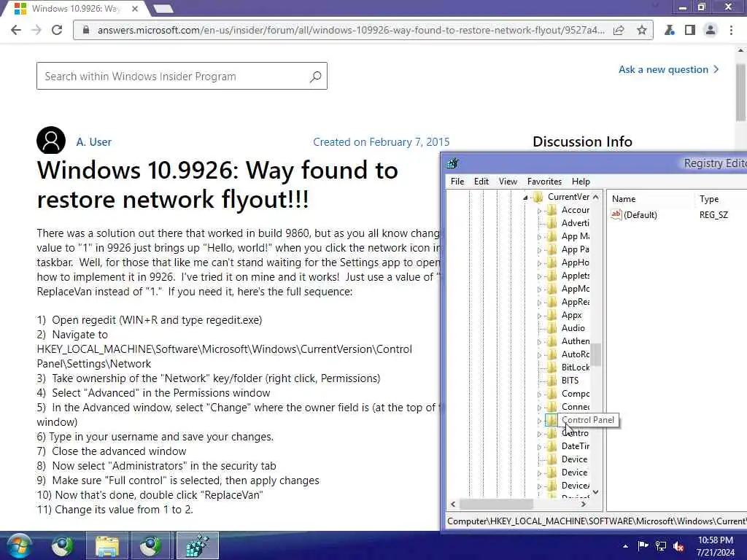Open the Windows Start button
This screenshot has height=560, width=747.
pyautogui.click(x=18, y=545)
